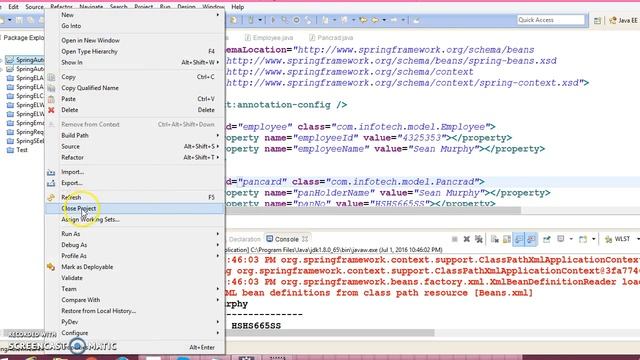Click the Package Explorer view tab
The width and height of the screenshot is (640, 360).
click(23, 38)
